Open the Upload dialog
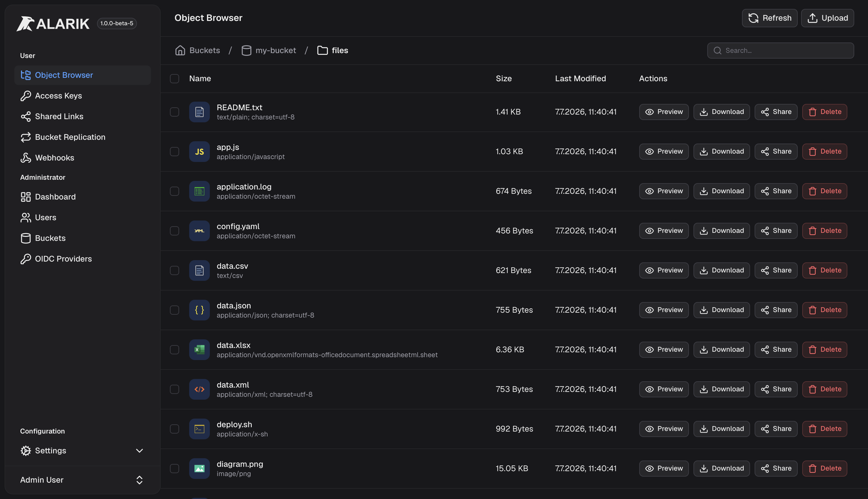Image resolution: width=868 pixels, height=499 pixels. pos(827,18)
